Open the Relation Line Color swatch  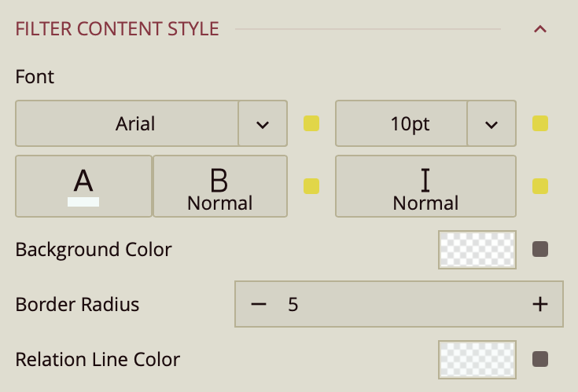pyautogui.click(x=477, y=360)
